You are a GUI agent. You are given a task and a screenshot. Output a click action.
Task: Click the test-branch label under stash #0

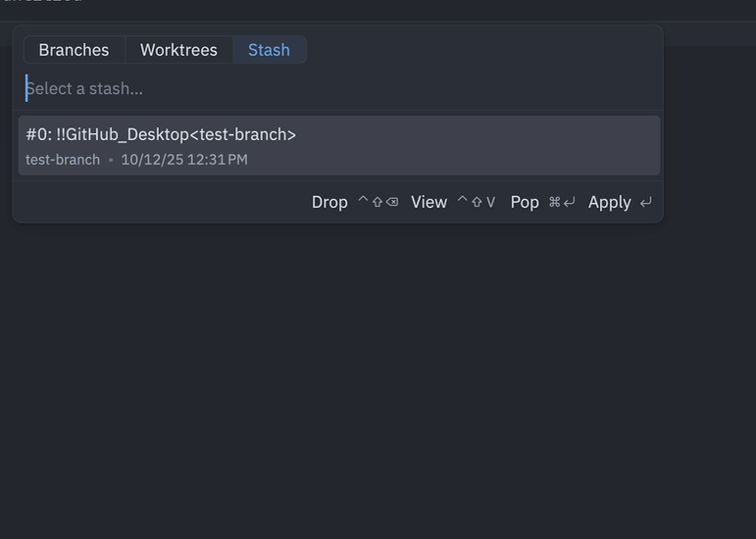63,159
